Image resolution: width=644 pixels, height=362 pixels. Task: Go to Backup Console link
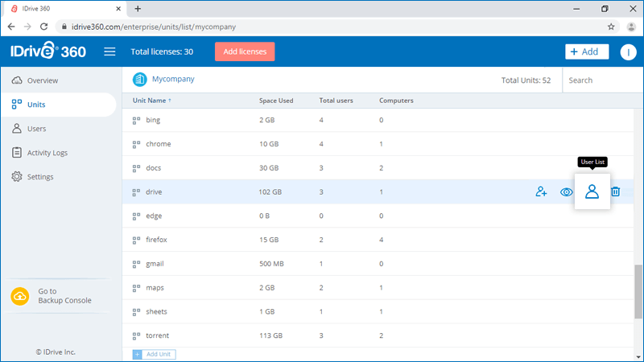click(x=64, y=296)
